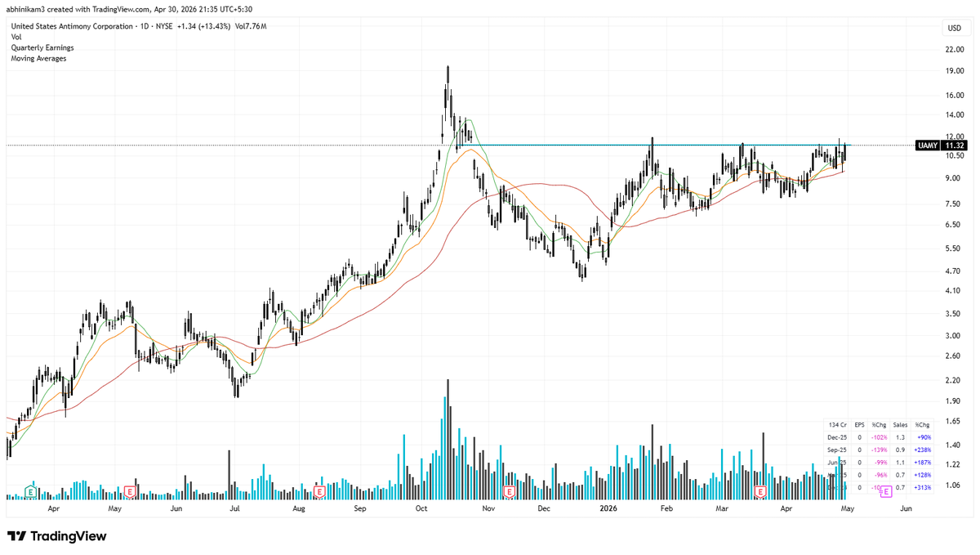Click the 2.20 price axis label
Viewport: 980px width, 555px height.
954,381
